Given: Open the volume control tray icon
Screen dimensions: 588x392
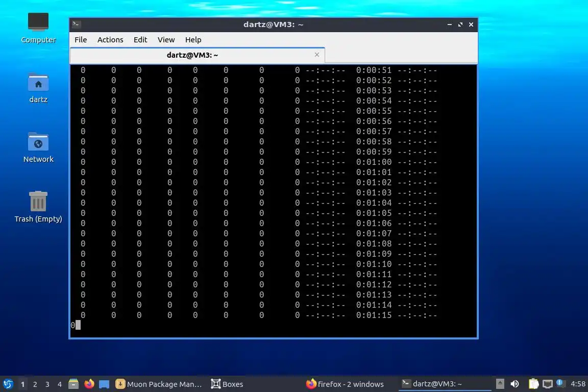Looking at the screenshot, I should (x=514, y=384).
